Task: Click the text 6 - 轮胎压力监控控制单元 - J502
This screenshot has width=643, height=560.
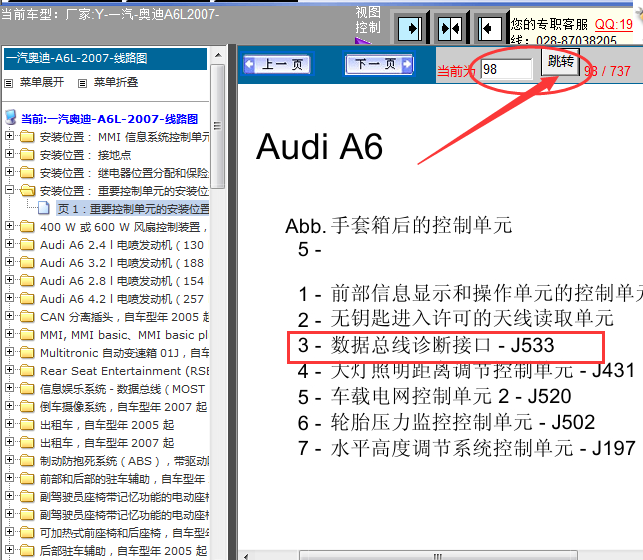Action: (446, 422)
